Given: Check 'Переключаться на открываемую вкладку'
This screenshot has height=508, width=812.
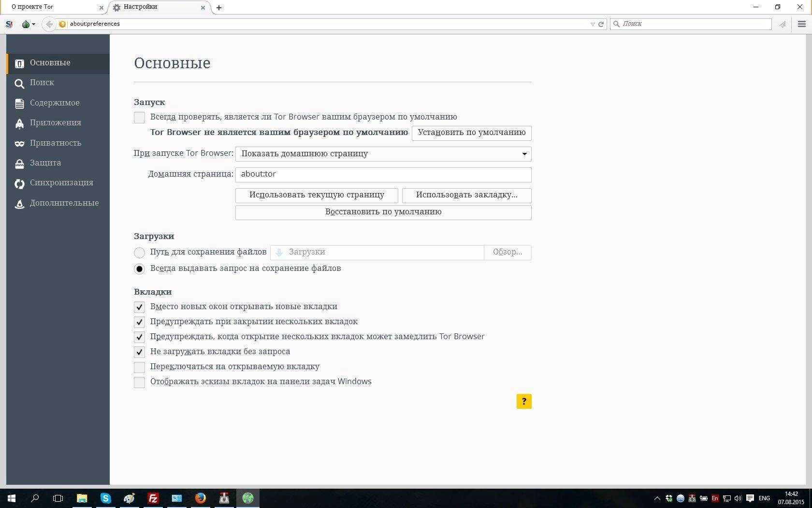Looking at the screenshot, I should click(139, 367).
